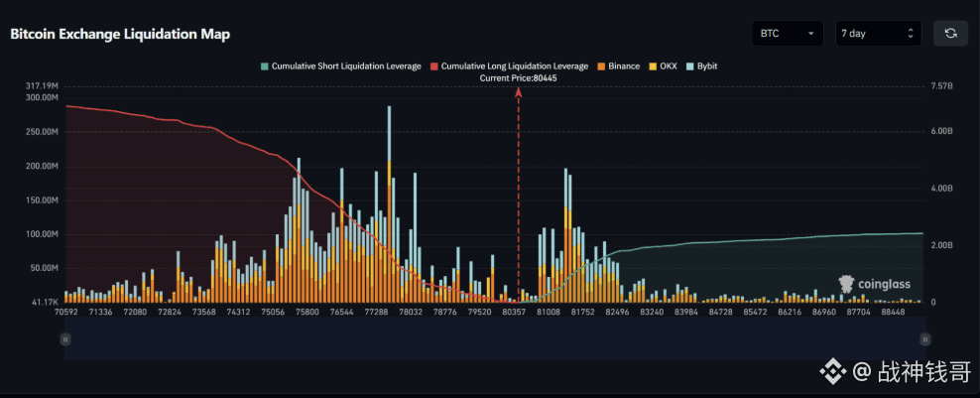Click the orange Binance legend swatch
The height and width of the screenshot is (398, 980).
tap(601, 66)
